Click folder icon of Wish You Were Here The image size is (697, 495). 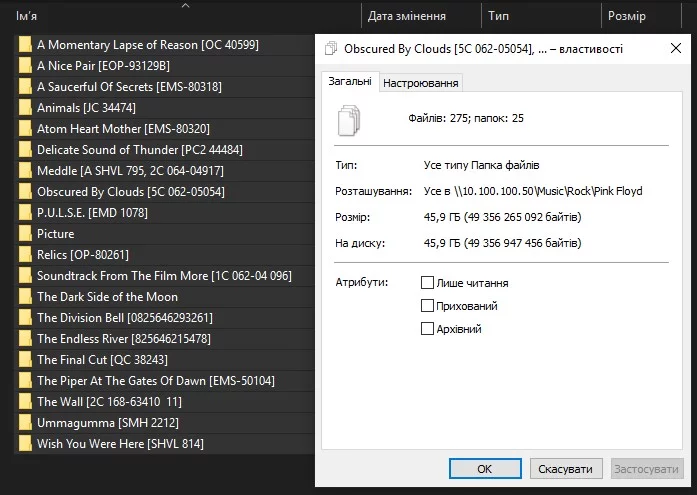[x=25, y=444]
